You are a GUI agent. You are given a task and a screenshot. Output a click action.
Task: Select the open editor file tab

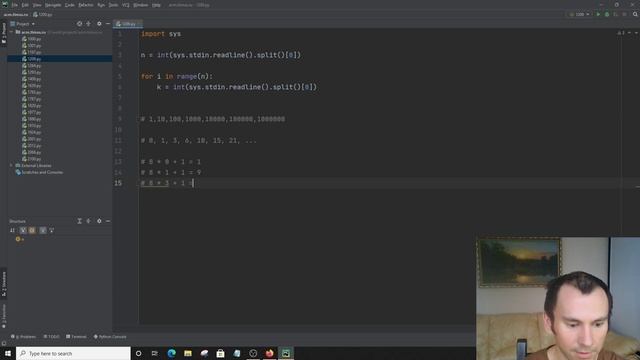click(128, 24)
